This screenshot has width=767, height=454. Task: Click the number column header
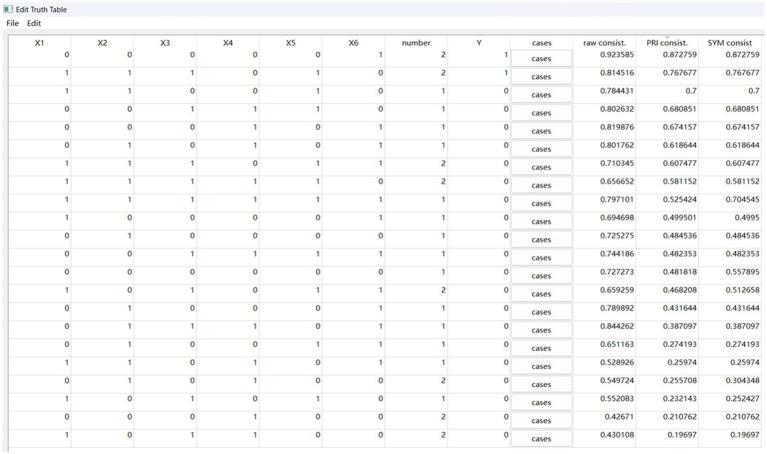(x=416, y=43)
